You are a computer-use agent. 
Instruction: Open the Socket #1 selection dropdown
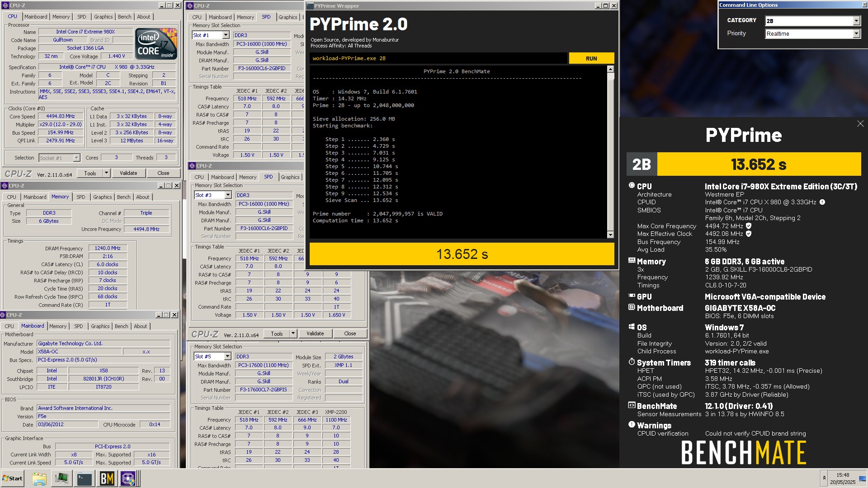[x=76, y=158]
